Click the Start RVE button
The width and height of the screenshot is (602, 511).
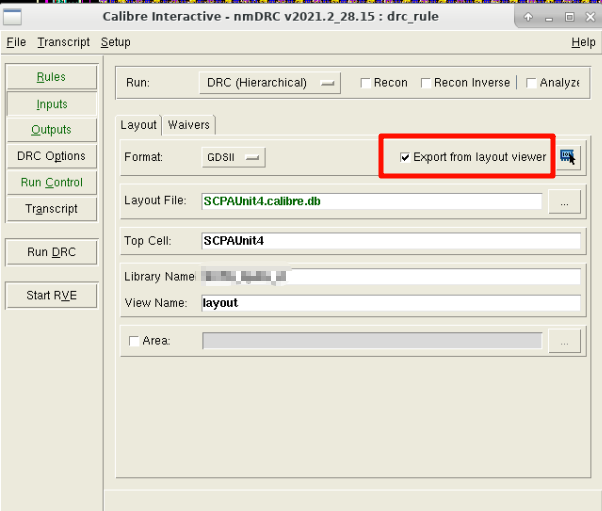tap(51, 296)
